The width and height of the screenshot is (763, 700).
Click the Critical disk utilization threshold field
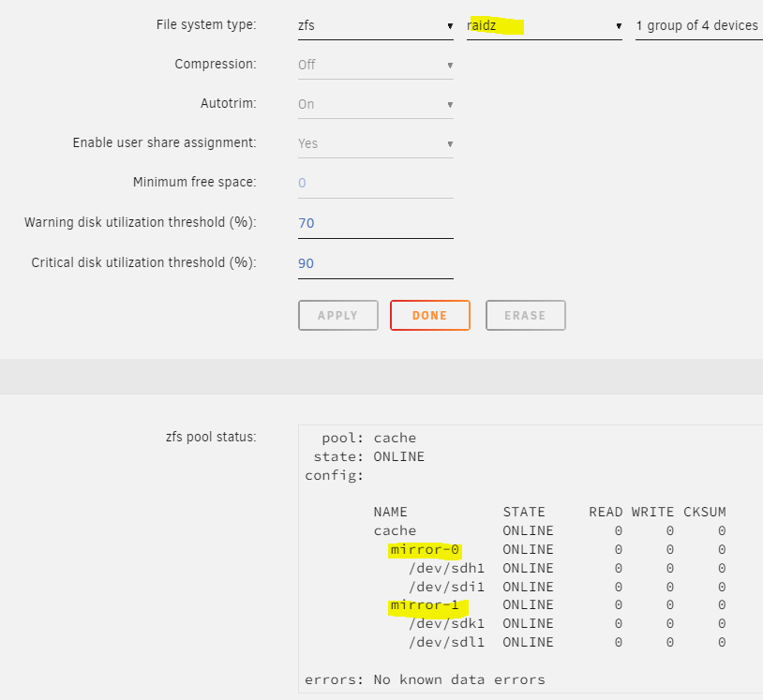pyautogui.click(x=376, y=263)
